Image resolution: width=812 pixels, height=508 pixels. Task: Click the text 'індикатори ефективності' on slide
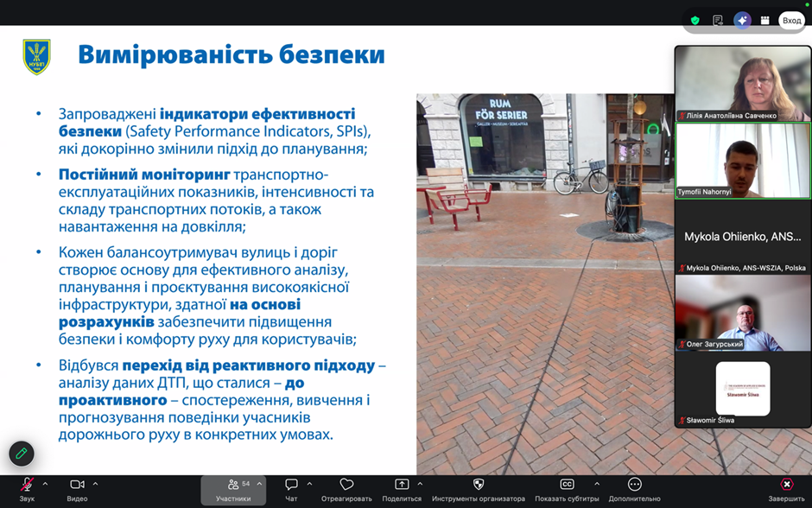point(257,114)
